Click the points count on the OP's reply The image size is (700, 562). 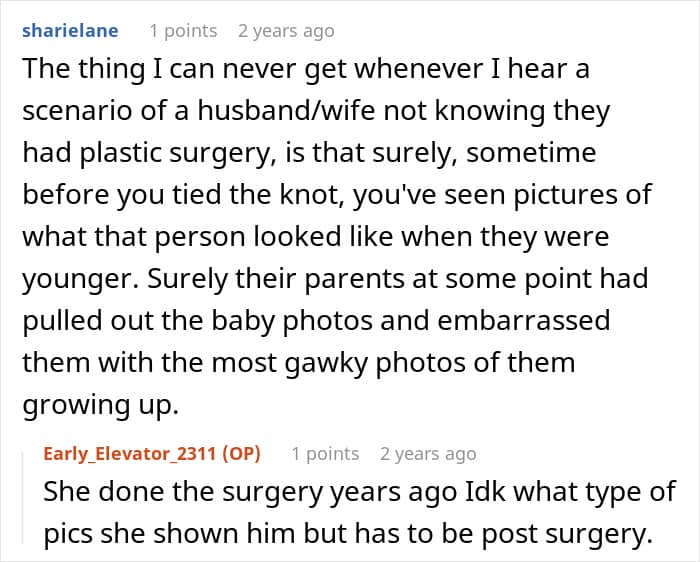pos(325,454)
